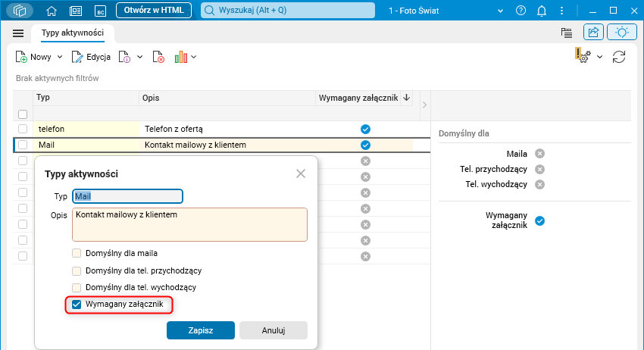Enable Domyślny dla tel. wychodzący checkbox
This screenshot has height=350, width=644.
pyautogui.click(x=77, y=288)
